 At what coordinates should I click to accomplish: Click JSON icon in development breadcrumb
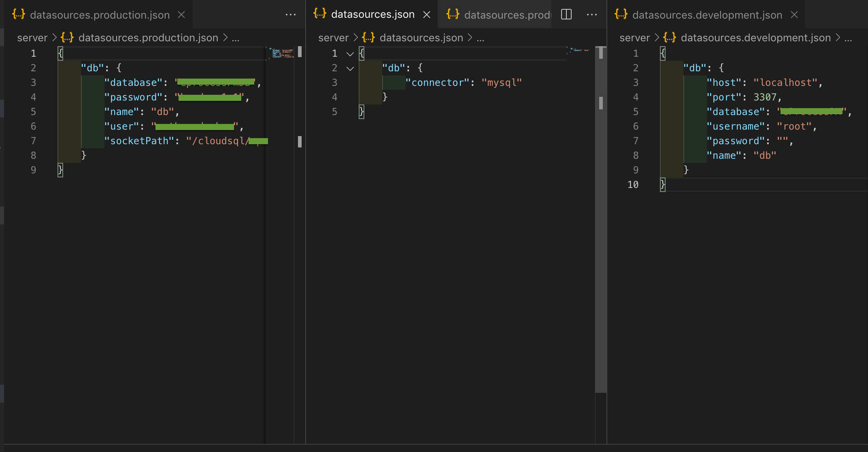[670, 38]
